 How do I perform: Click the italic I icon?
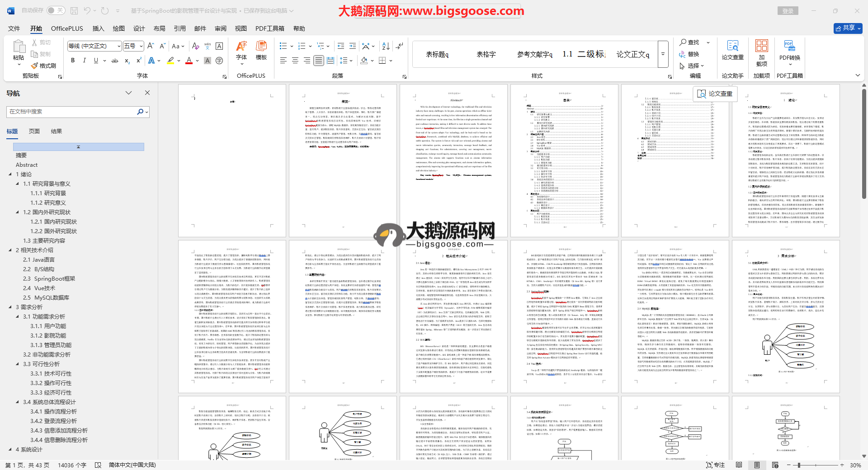coord(84,61)
